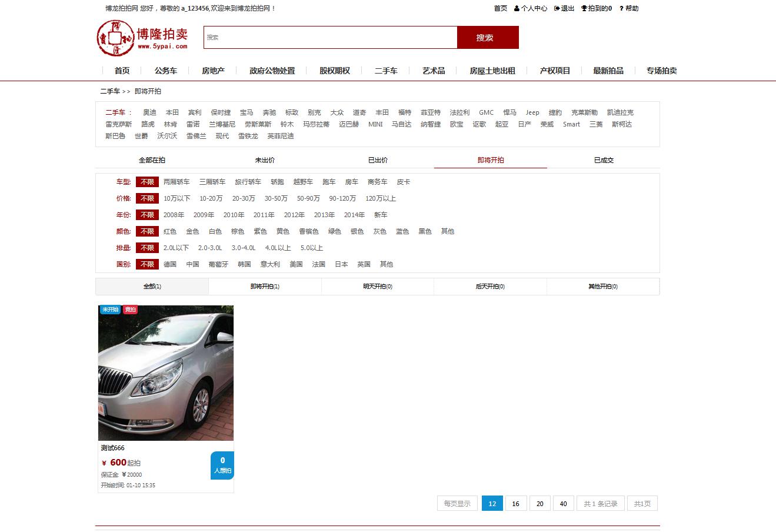
Task: Choose 新车 in the year filter
Action: [381, 215]
